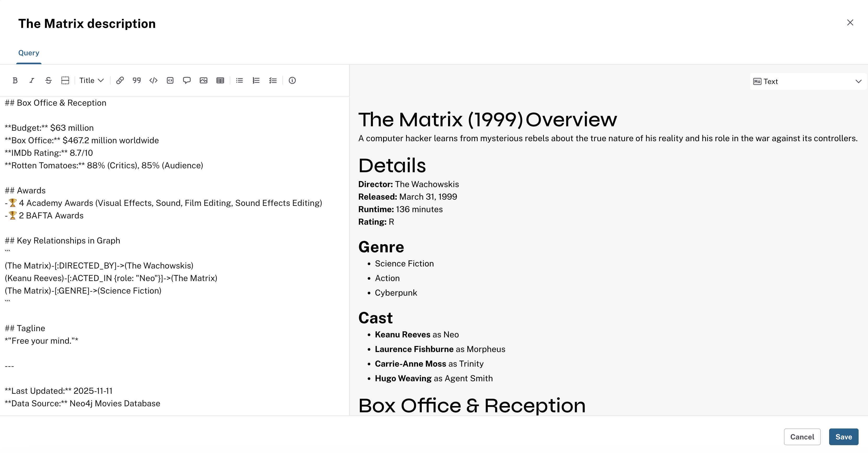Insert a hyperlink
Viewport: 868px width, 453px height.
[120, 80]
